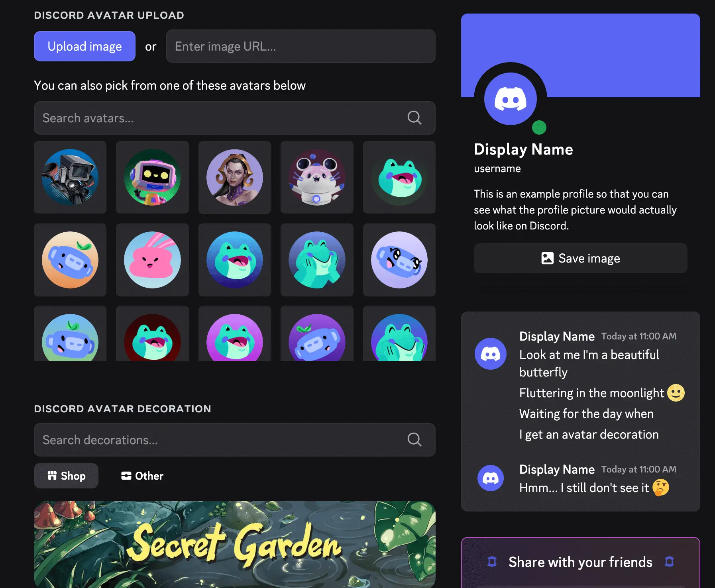
Task: Pick the bottom-row blushing frog on blue avatar
Action: click(399, 334)
